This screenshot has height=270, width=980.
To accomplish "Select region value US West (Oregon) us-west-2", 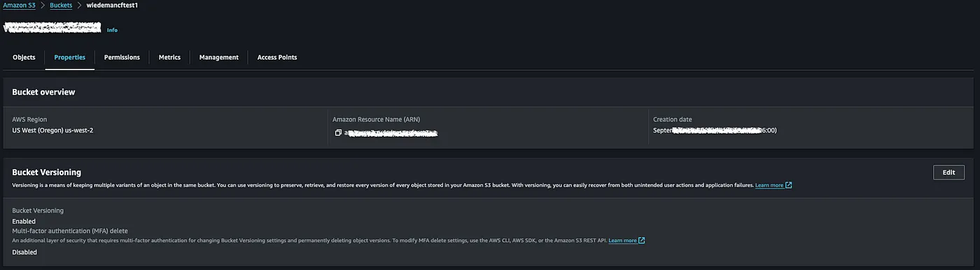I will pyautogui.click(x=52, y=130).
